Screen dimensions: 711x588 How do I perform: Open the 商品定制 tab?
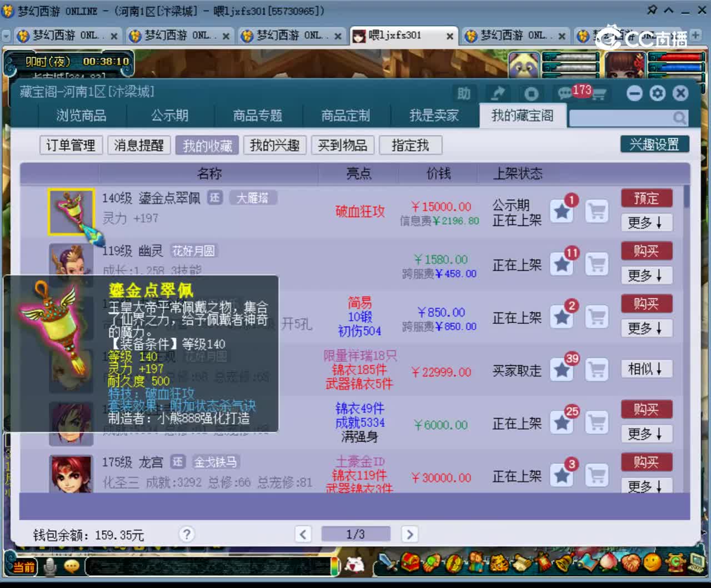[346, 116]
